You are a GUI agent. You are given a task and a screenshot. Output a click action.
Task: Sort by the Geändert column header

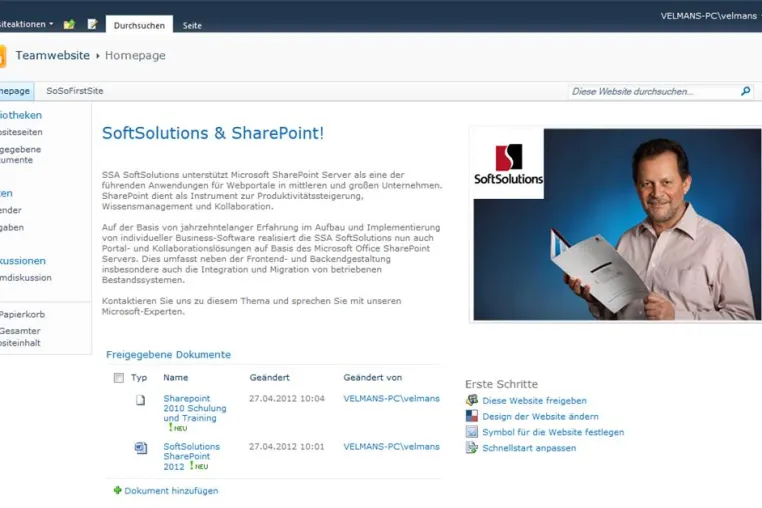tap(269, 377)
